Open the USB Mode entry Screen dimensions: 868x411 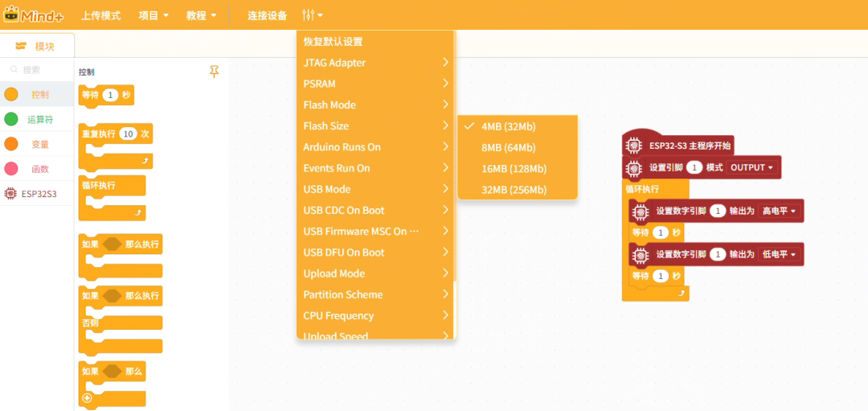[376, 189]
